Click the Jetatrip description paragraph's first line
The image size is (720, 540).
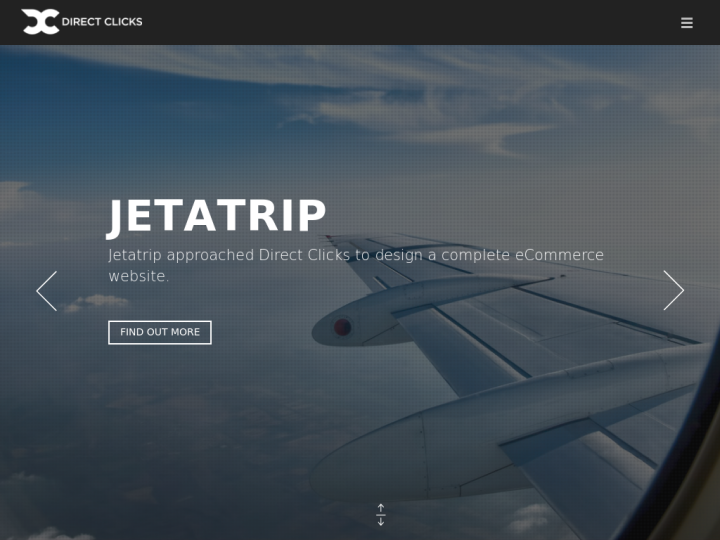pos(356,255)
